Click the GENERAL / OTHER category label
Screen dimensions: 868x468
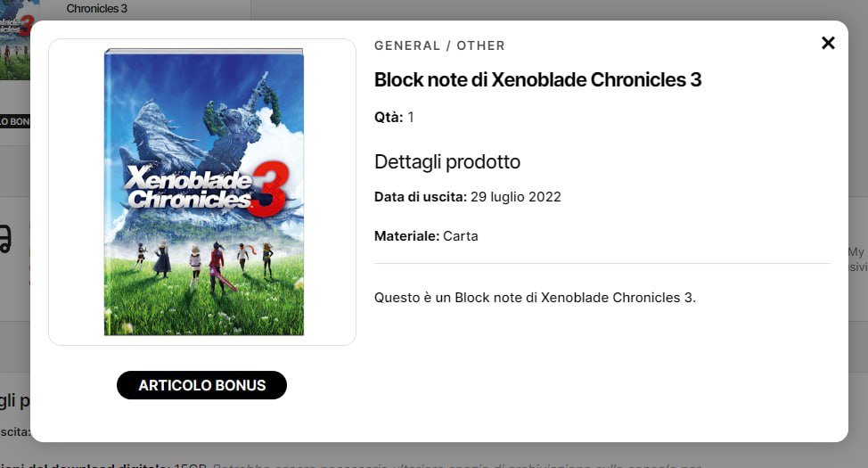point(439,45)
